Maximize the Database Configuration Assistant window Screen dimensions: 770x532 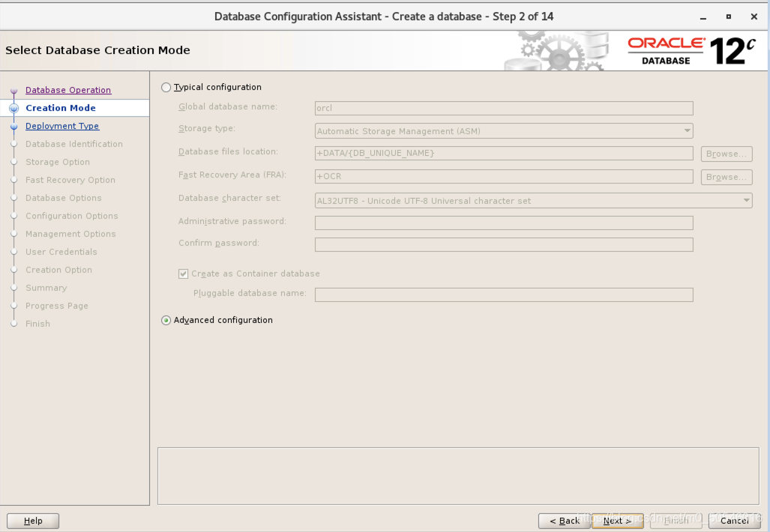729,16
